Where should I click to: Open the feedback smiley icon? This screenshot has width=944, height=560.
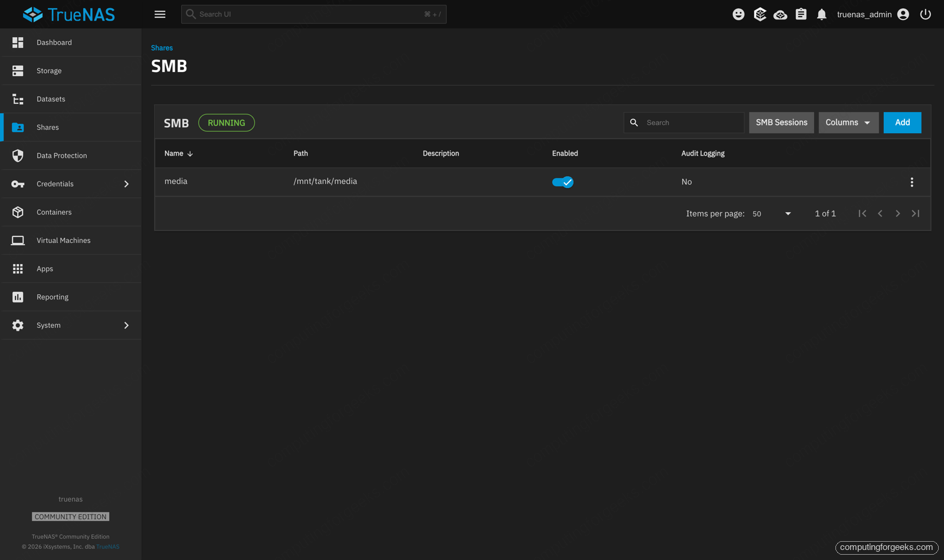pyautogui.click(x=739, y=14)
